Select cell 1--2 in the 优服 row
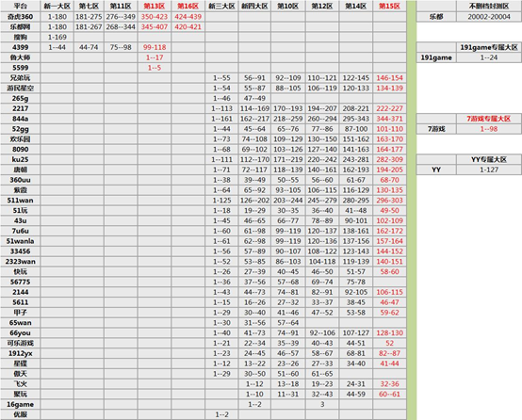The image size is (522, 420). point(221,414)
